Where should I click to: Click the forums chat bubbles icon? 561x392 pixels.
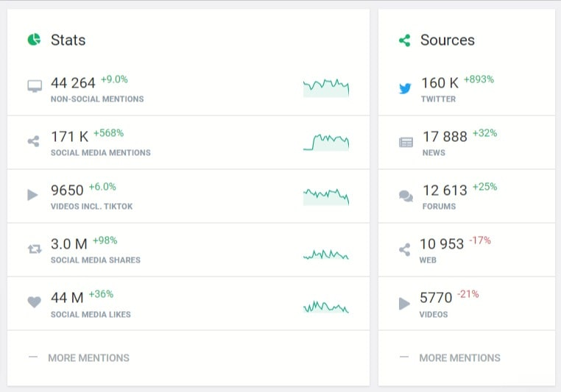tap(406, 196)
